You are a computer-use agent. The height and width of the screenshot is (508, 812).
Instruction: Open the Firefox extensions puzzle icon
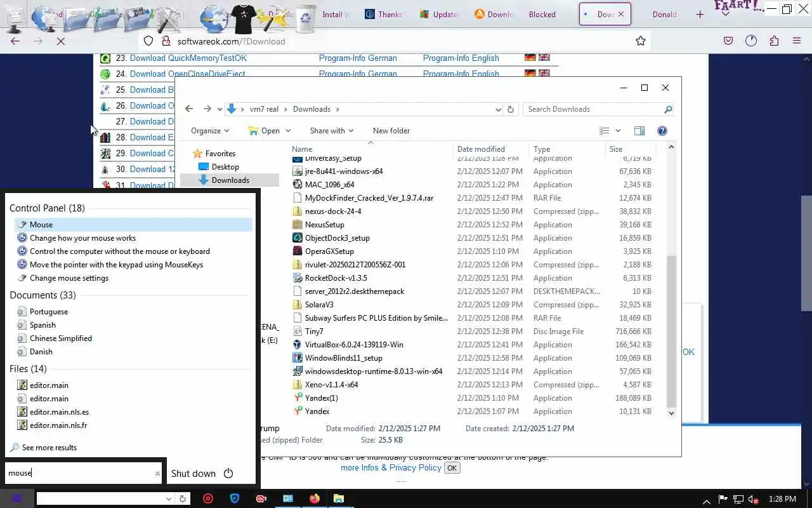coord(774,41)
